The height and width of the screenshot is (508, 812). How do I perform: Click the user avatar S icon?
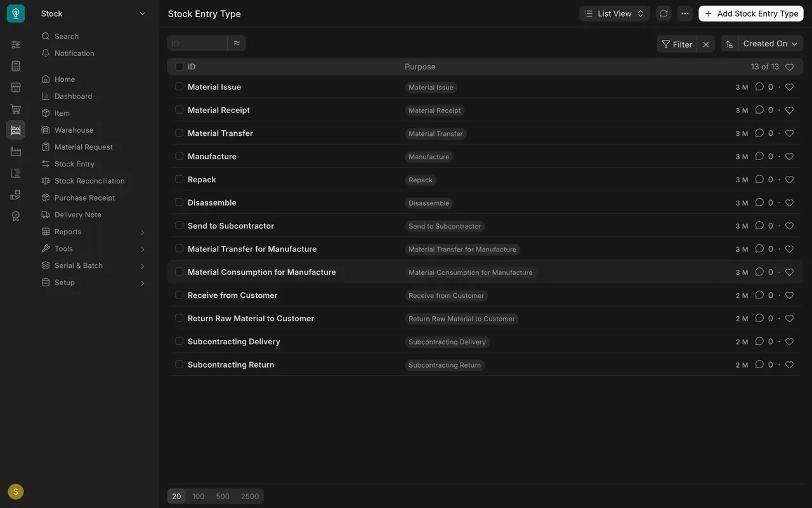point(16,491)
